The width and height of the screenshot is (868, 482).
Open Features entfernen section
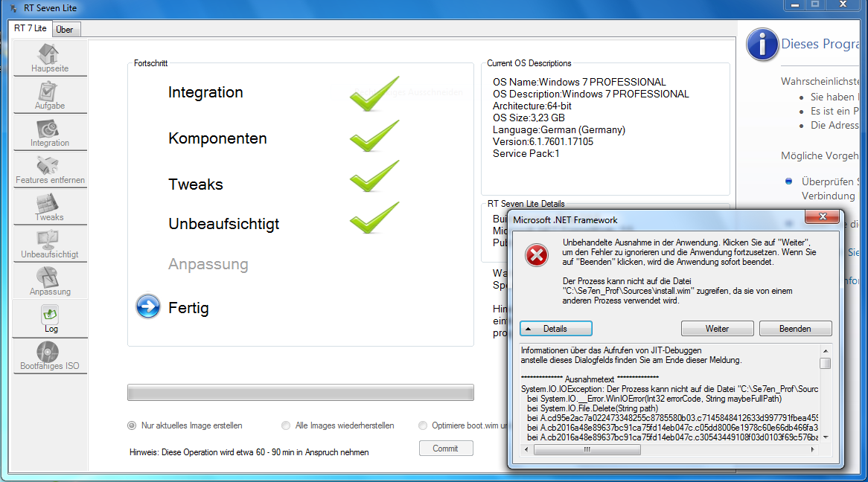click(49, 170)
